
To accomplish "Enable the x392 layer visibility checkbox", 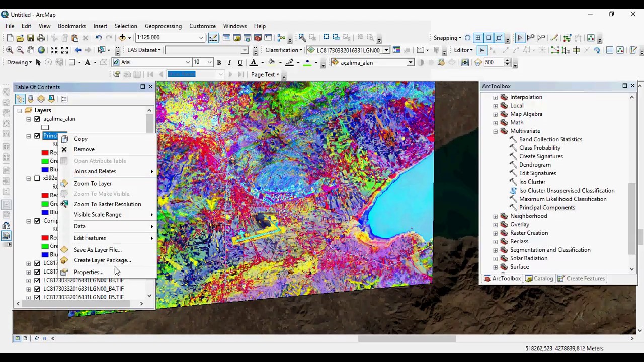I will click(37, 178).
